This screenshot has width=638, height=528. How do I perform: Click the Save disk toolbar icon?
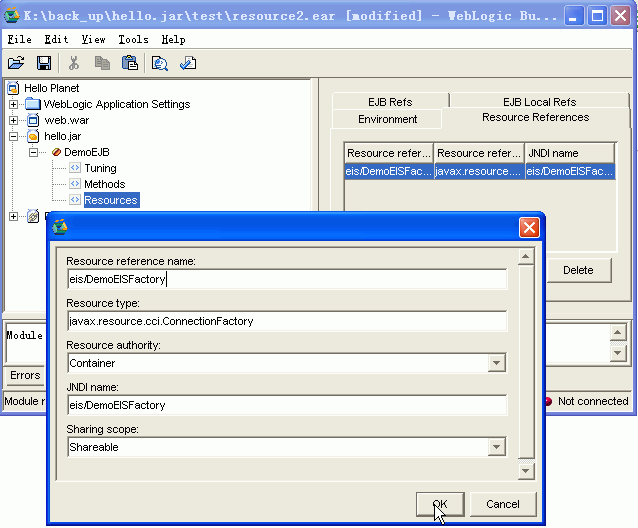click(x=44, y=63)
